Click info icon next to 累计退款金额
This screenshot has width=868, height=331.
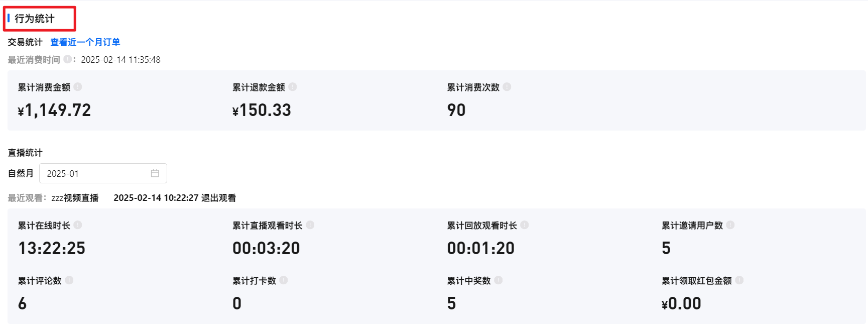coord(293,87)
